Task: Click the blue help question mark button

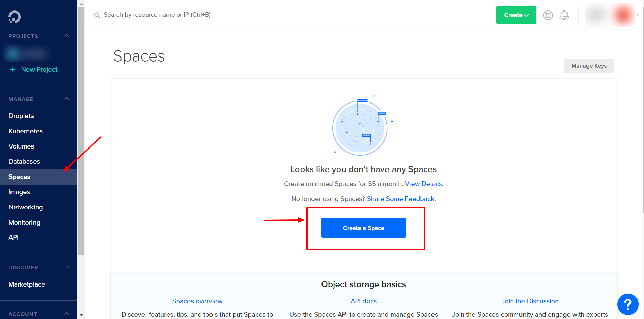Action: [x=627, y=304]
